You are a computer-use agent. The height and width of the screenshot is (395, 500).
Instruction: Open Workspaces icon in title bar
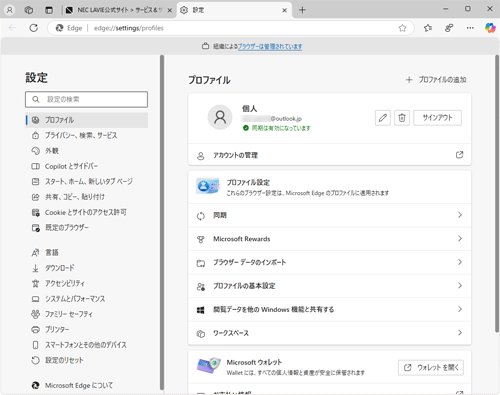(29, 10)
